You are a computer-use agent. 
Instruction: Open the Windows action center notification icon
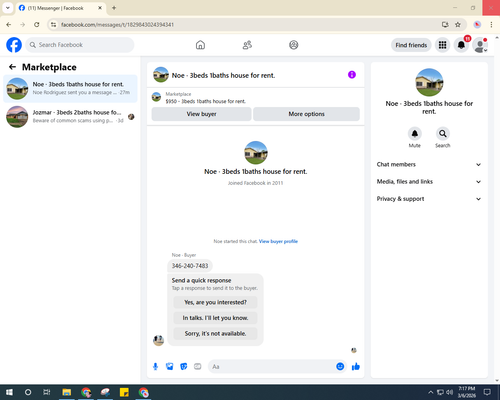click(487, 392)
